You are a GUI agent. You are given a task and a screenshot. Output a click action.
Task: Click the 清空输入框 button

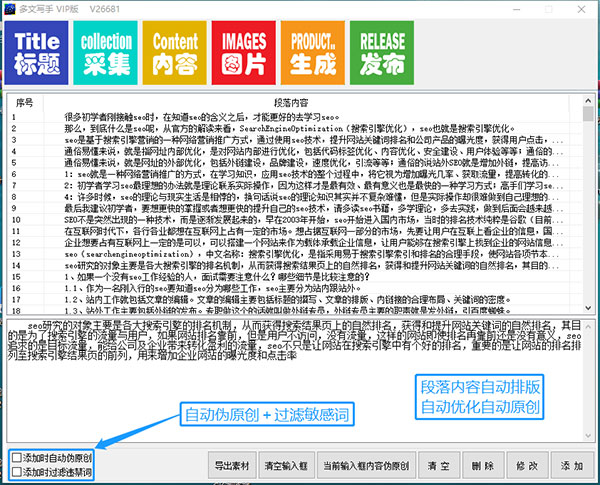pyautogui.click(x=287, y=465)
